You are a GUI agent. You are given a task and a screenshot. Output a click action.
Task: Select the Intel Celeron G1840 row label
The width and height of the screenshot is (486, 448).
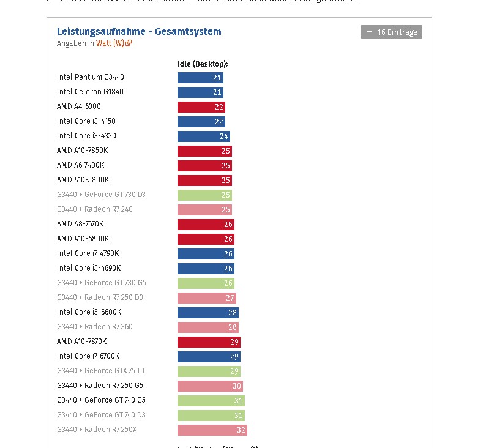pyautogui.click(x=90, y=92)
